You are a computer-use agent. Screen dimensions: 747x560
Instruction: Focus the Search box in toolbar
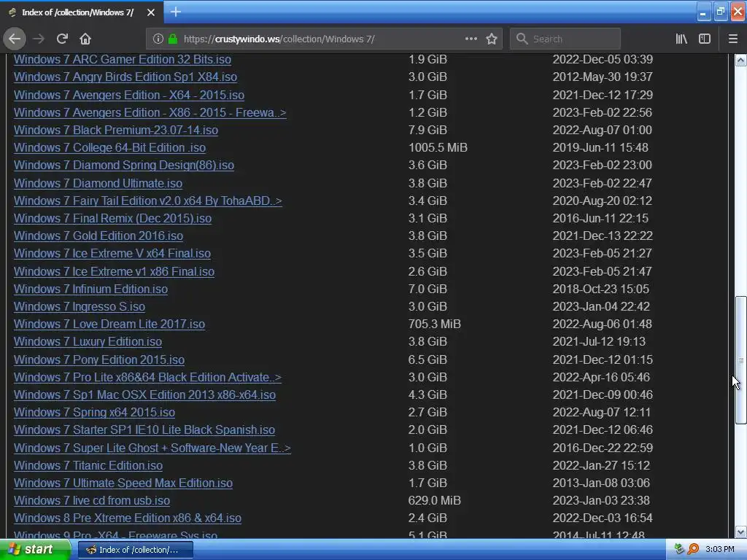[x=565, y=39]
